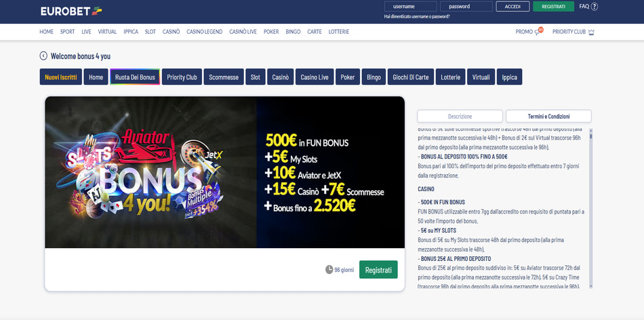Select Home promo category button
Image resolution: width=644 pixels, height=320 pixels.
pos(96,77)
